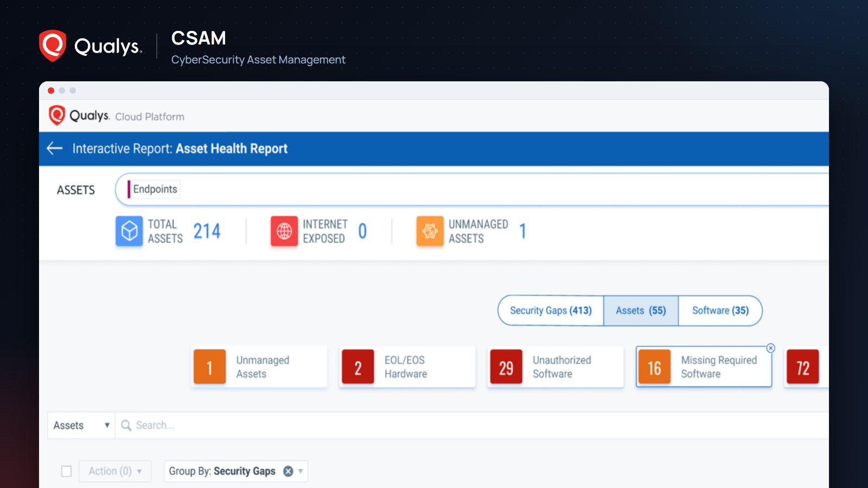The image size is (868, 488).
Task: Click the CyberSecurity Asset Management subtitle
Action: tap(258, 60)
